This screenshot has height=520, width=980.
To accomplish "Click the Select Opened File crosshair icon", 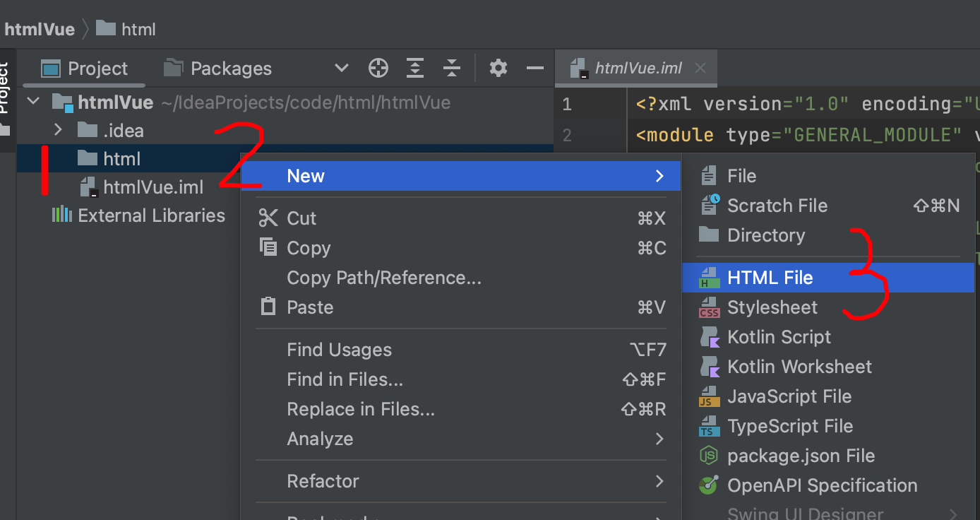I will click(x=378, y=68).
